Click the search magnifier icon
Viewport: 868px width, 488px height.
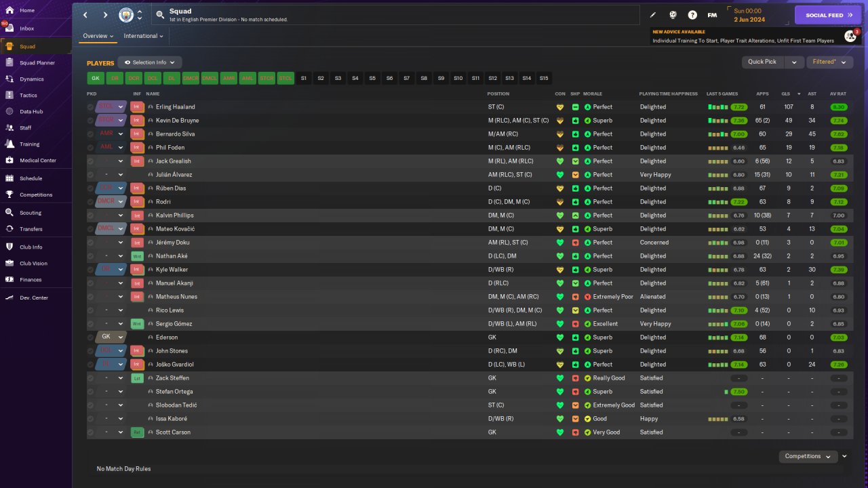(x=160, y=14)
